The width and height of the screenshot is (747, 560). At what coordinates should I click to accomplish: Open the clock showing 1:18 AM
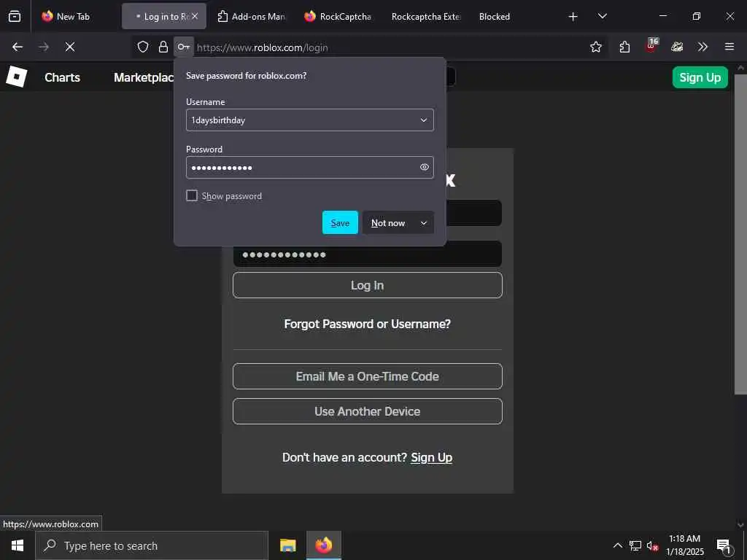pos(684,545)
